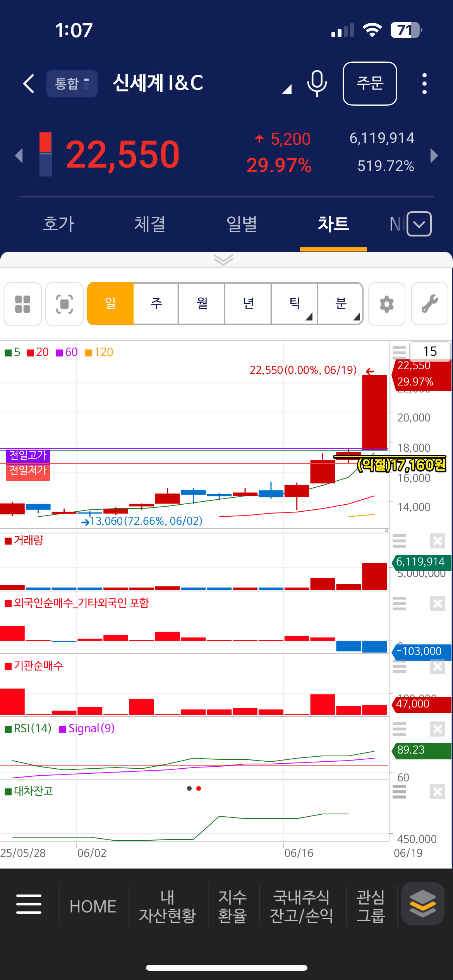
Task: Open the 외국인순매수 panel menu icon
Action: 399,603
